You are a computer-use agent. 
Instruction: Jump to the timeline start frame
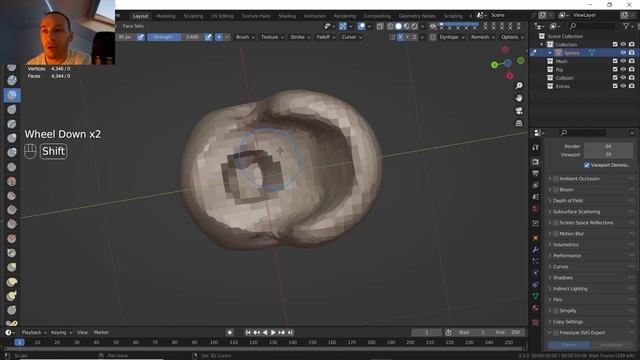pos(248,333)
